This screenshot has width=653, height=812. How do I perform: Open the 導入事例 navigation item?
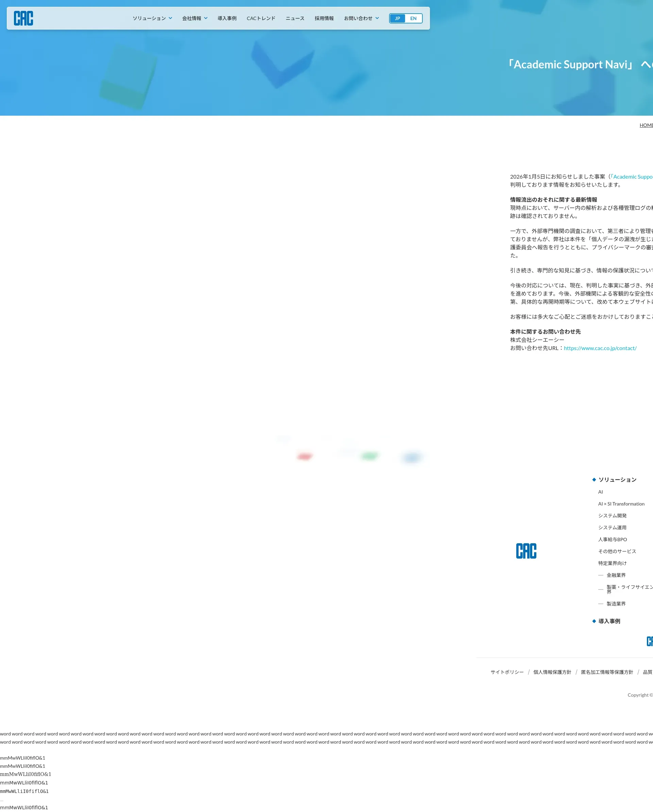pos(227,18)
